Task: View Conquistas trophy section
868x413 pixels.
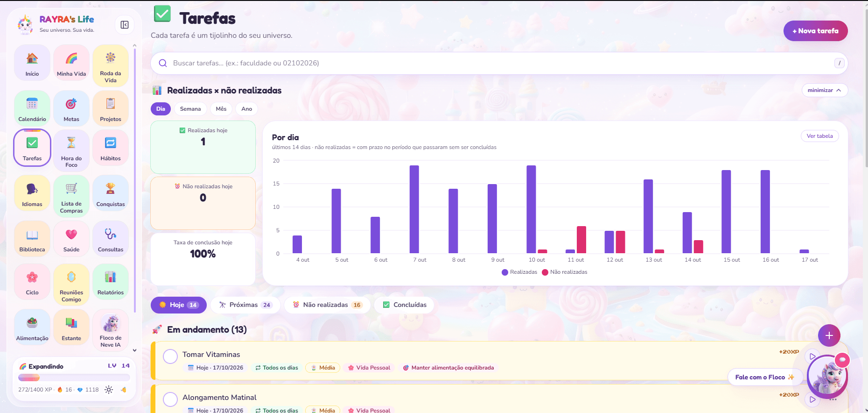Action: point(111,193)
